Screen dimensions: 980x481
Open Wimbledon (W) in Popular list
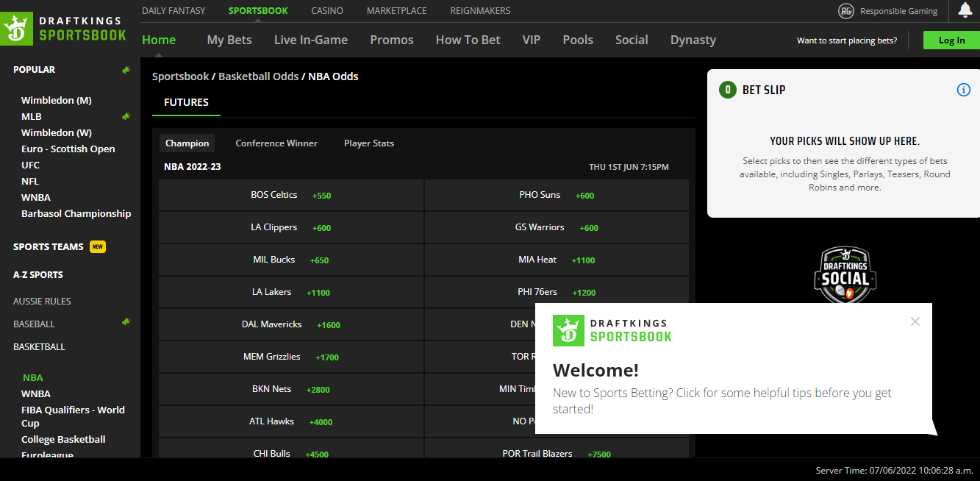tap(57, 132)
